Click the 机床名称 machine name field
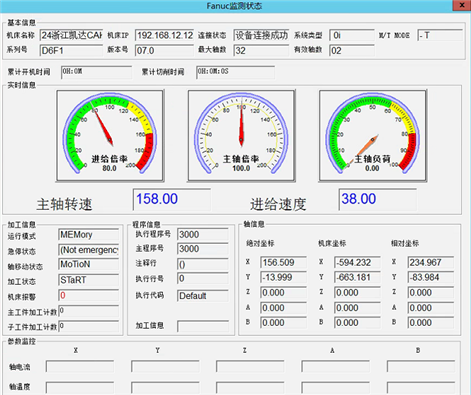The image size is (471, 395). click(x=71, y=35)
